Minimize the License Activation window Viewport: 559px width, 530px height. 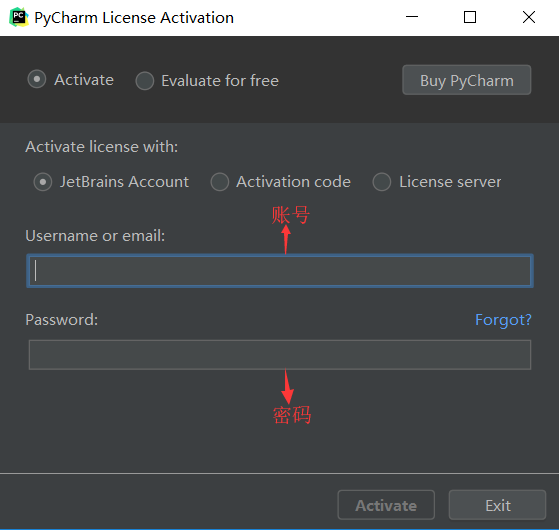click(412, 17)
